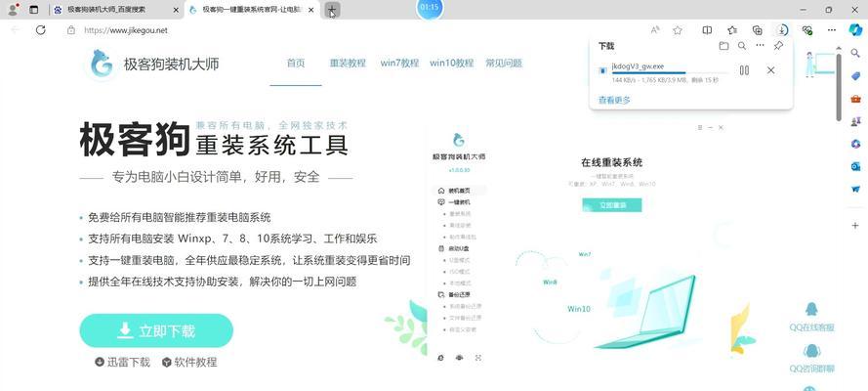Open Collections panel

pyautogui.click(x=758, y=30)
